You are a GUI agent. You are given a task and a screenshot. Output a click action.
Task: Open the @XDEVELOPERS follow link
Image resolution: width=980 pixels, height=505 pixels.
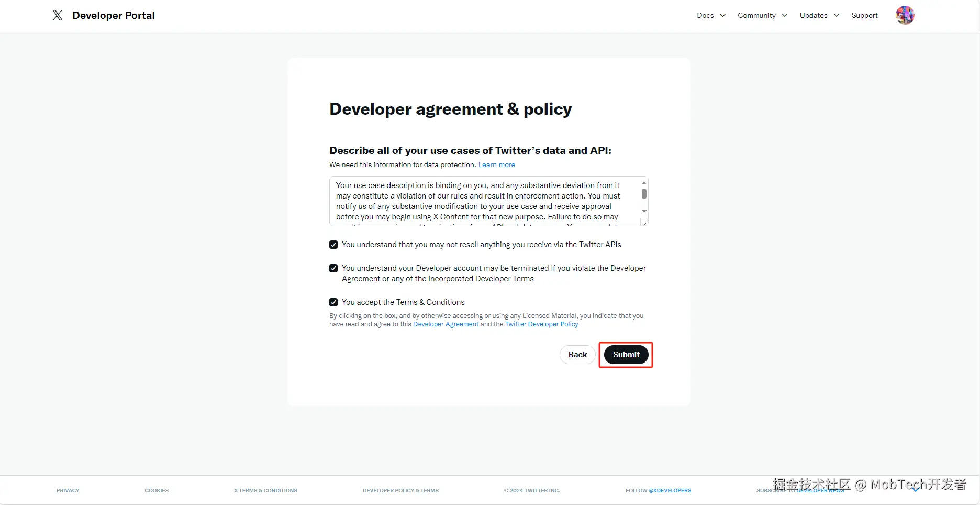[x=670, y=491]
